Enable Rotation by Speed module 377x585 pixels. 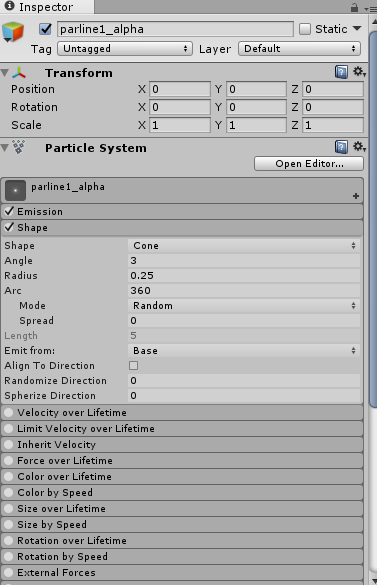[8, 556]
